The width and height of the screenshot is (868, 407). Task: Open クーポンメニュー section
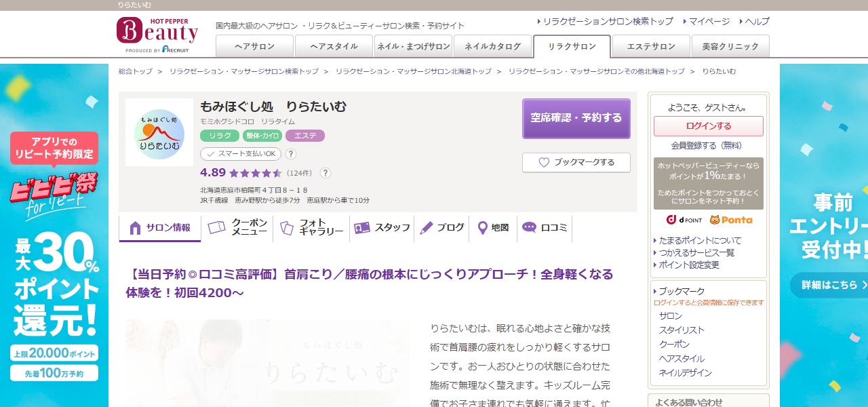[237, 229]
